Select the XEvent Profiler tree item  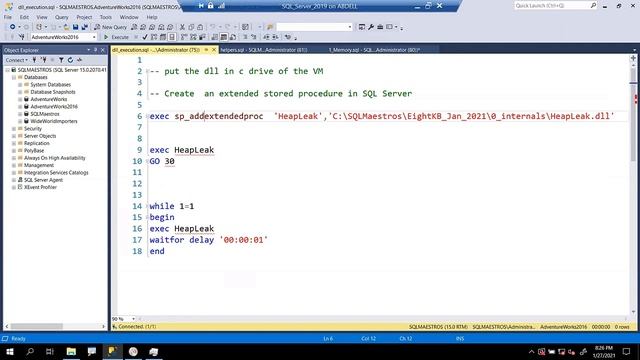40,187
